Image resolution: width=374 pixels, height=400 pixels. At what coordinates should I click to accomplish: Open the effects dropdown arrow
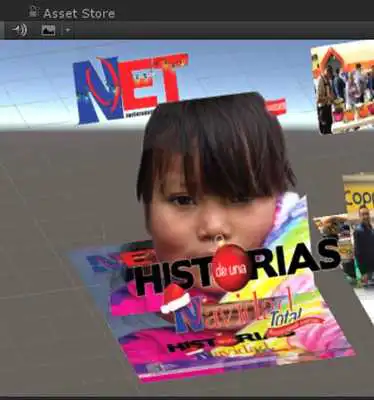[x=68, y=30]
